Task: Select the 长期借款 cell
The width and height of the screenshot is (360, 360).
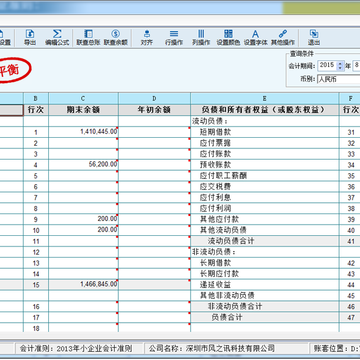Action: point(265,263)
